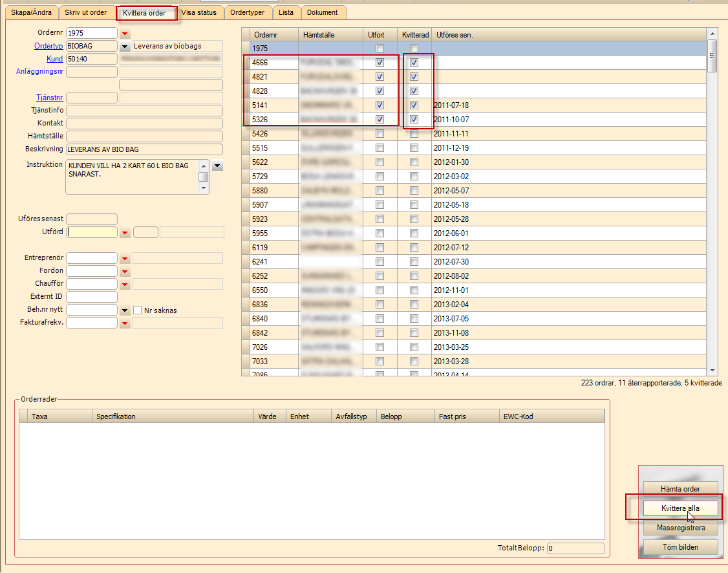Screen dimensions: 728x573
Task: Click the row selector for order 5426
Action: pyautogui.click(x=246, y=134)
